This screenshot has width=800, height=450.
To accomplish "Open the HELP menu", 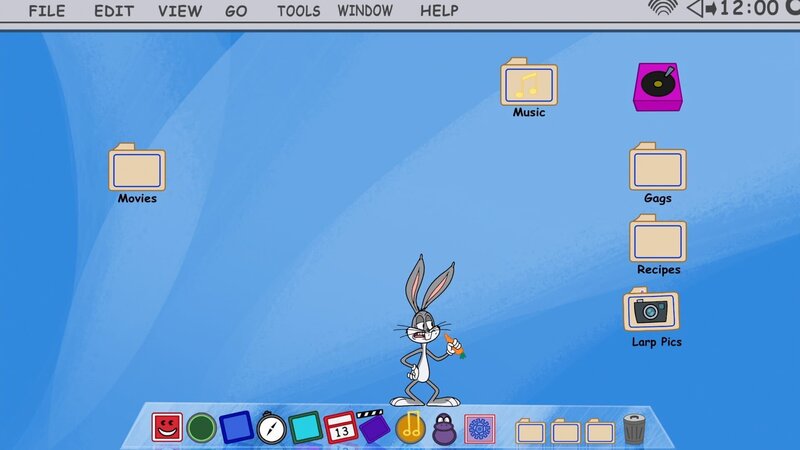I will tap(439, 11).
